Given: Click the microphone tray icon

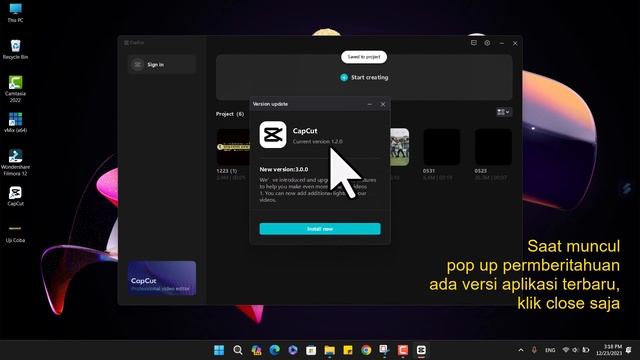Looking at the screenshot, I should click(x=534, y=350).
